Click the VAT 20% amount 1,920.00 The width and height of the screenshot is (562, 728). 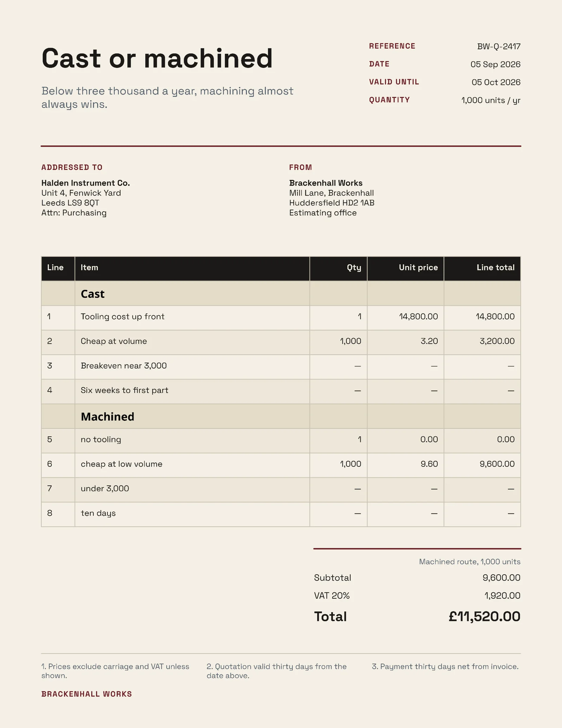coord(502,595)
